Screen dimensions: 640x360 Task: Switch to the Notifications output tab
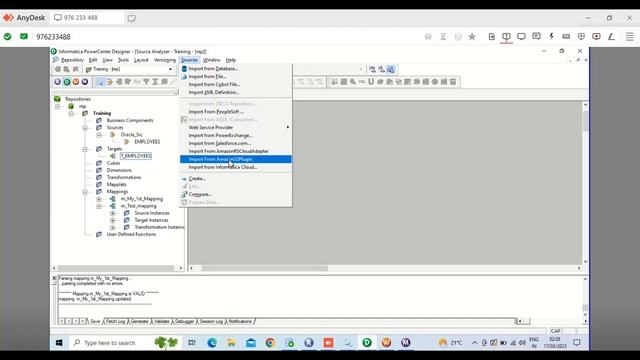click(240, 322)
